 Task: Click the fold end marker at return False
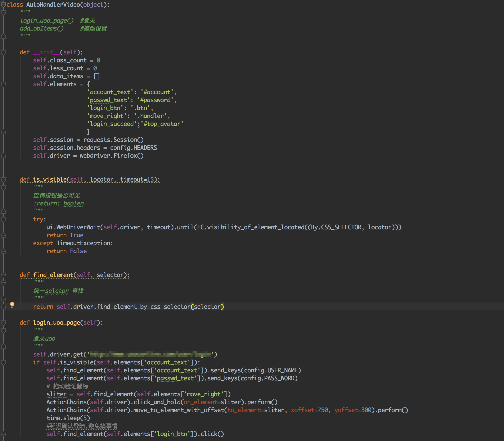[x=3, y=251]
